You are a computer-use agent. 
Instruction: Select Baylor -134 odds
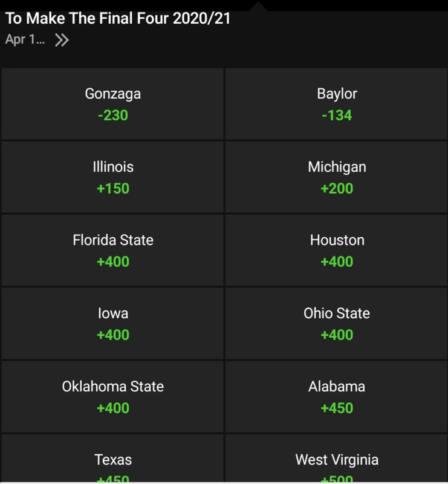[x=337, y=104]
